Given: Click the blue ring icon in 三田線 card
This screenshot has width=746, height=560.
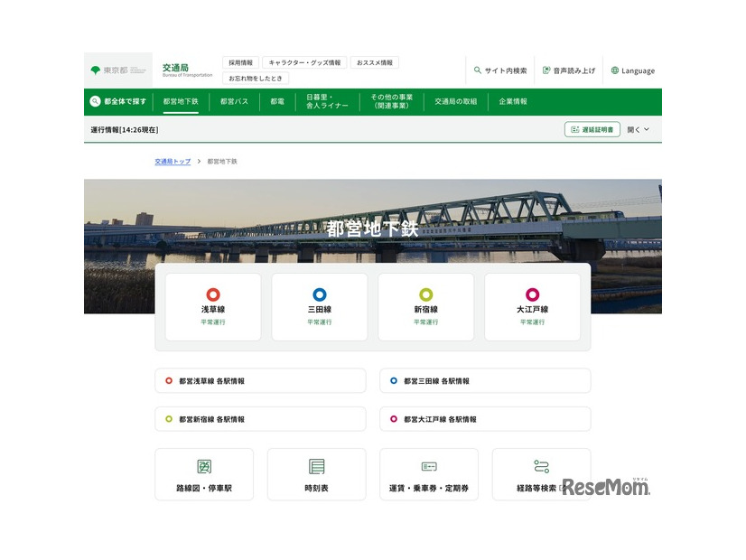Looking at the screenshot, I should [x=319, y=294].
